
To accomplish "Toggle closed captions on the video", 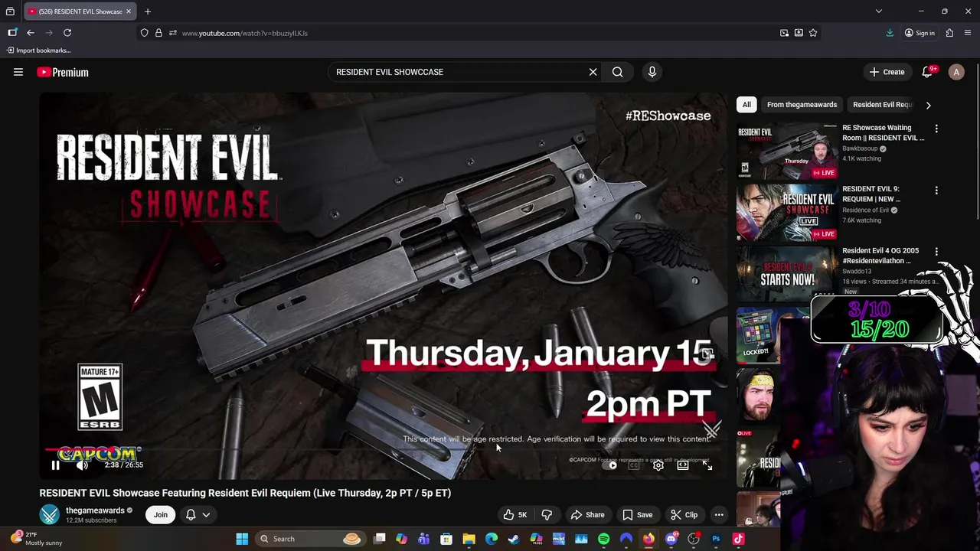I will point(634,465).
